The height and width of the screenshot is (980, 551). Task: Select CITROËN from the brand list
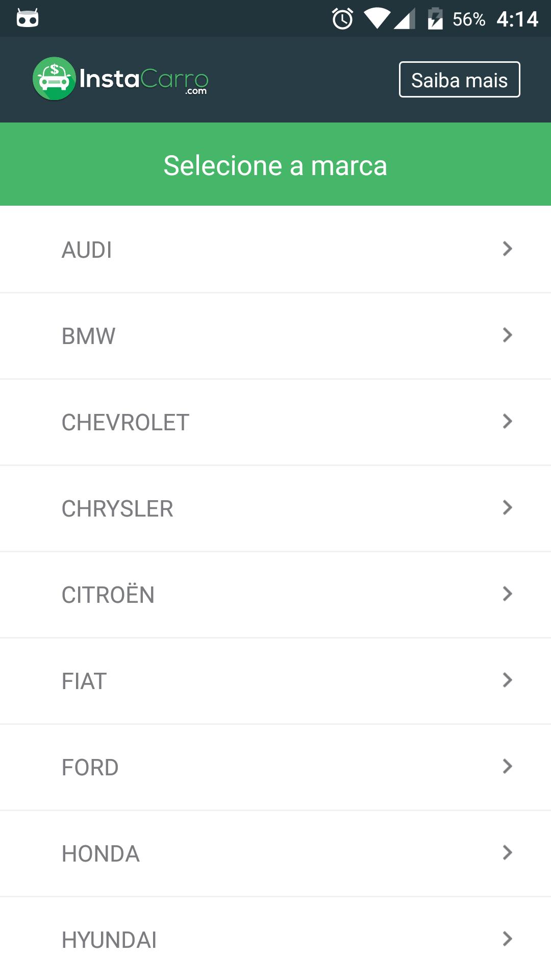(x=108, y=595)
